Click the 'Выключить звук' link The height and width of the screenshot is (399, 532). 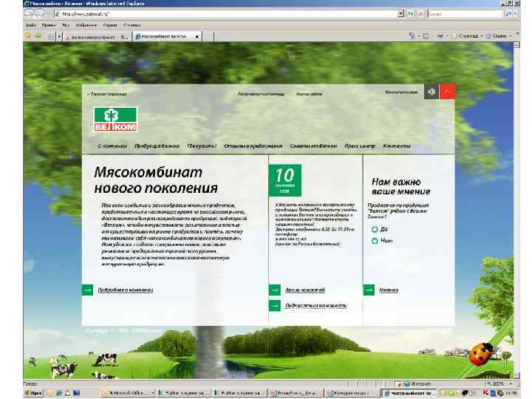pyautogui.click(x=401, y=92)
